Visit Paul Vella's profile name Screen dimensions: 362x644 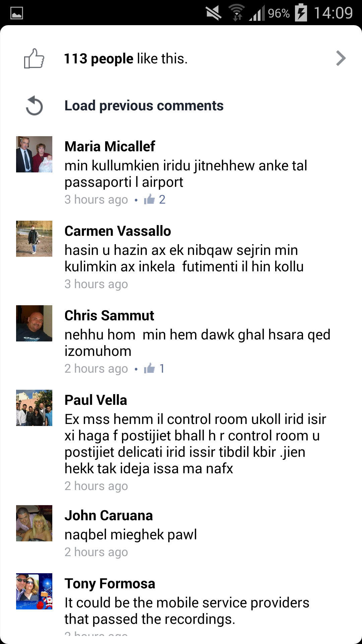(96, 400)
